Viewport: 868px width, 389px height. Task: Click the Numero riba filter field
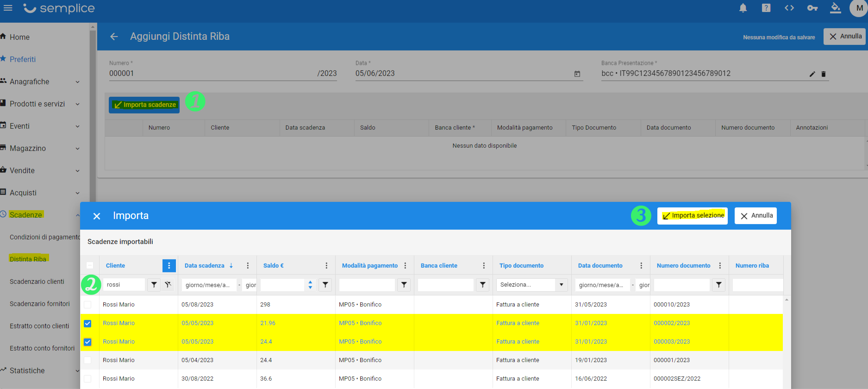click(757, 285)
